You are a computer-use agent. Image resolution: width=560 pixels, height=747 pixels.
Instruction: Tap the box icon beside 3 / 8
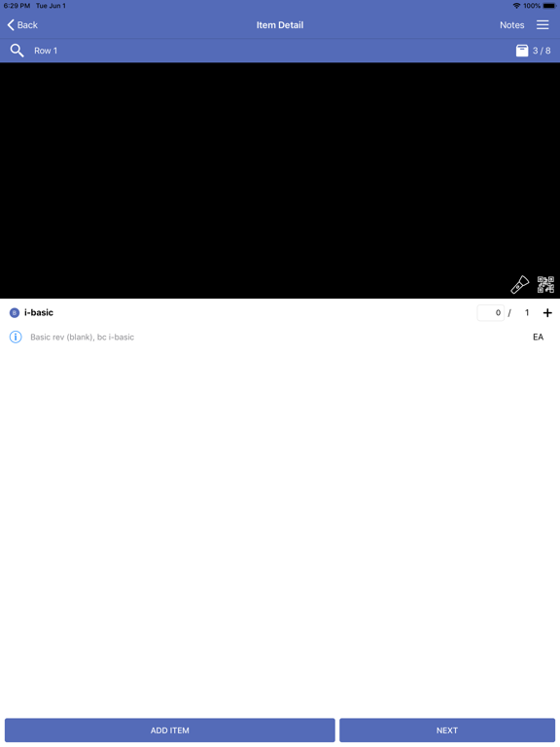(522, 51)
